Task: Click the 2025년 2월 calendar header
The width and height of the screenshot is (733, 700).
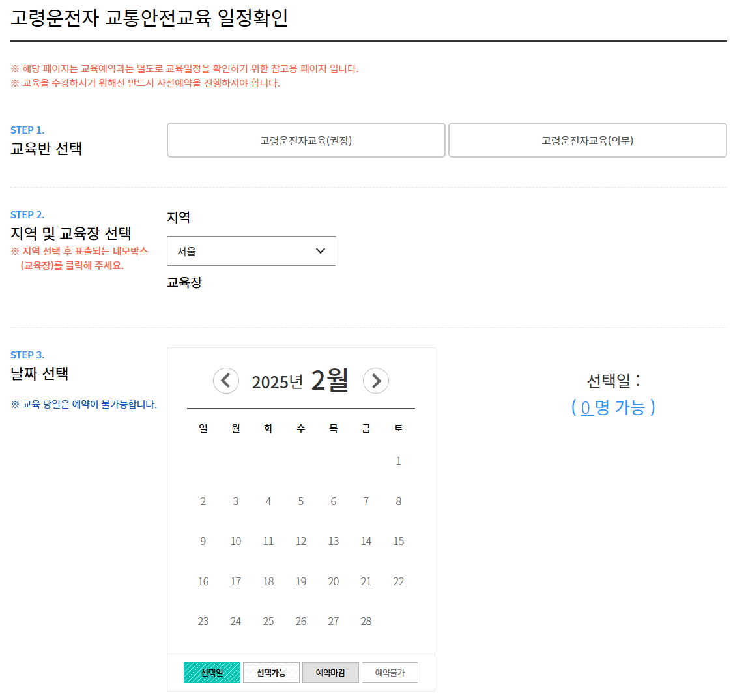Action: point(301,380)
